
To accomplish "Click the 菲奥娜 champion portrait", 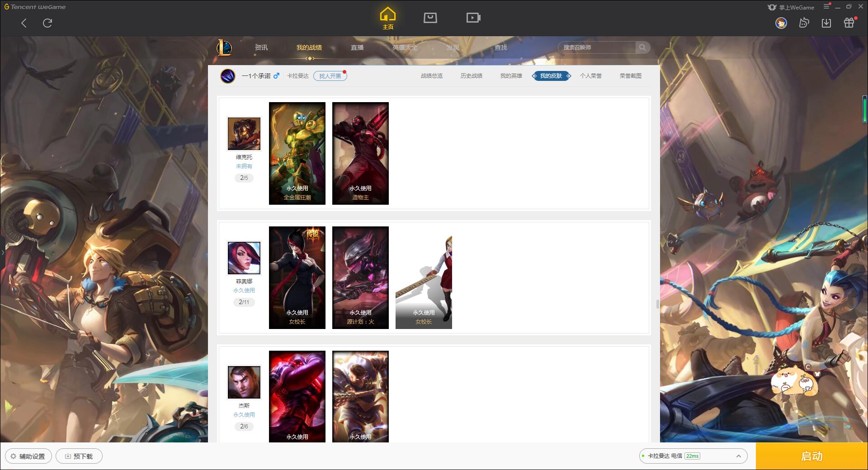I will coord(244,258).
